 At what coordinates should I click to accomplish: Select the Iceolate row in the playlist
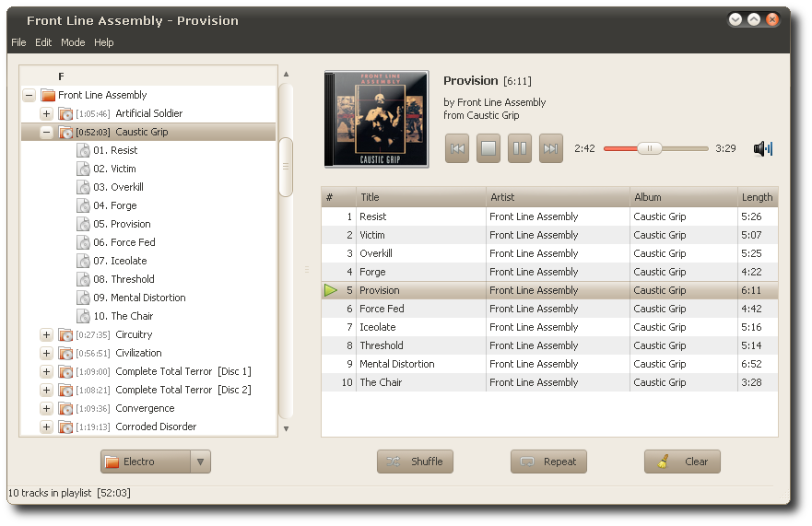[x=549, y=327]
